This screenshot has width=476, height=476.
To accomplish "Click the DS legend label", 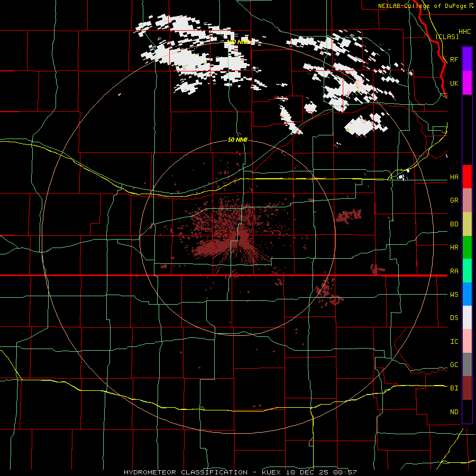I will [x=454, y=317].
